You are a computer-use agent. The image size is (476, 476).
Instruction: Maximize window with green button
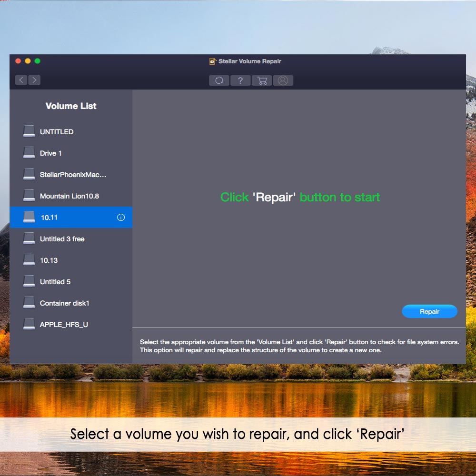[37, 61]
